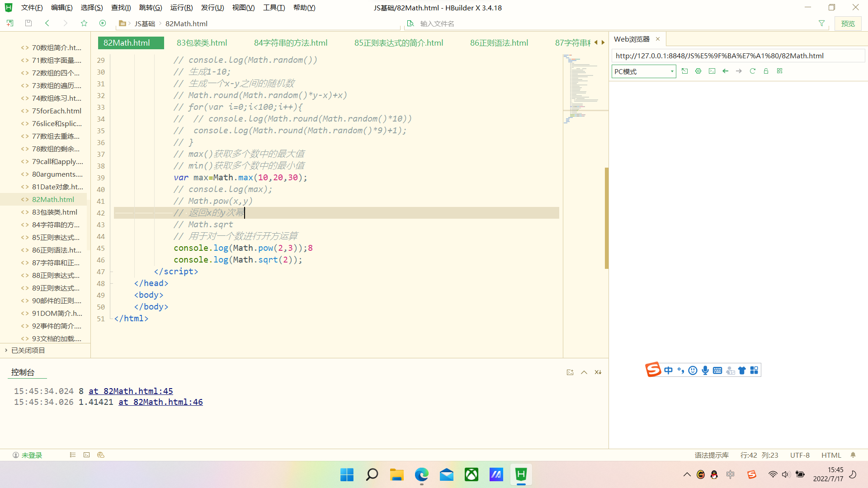
Task: Click the filter funnel icon near file search
Action: point(821,23)
